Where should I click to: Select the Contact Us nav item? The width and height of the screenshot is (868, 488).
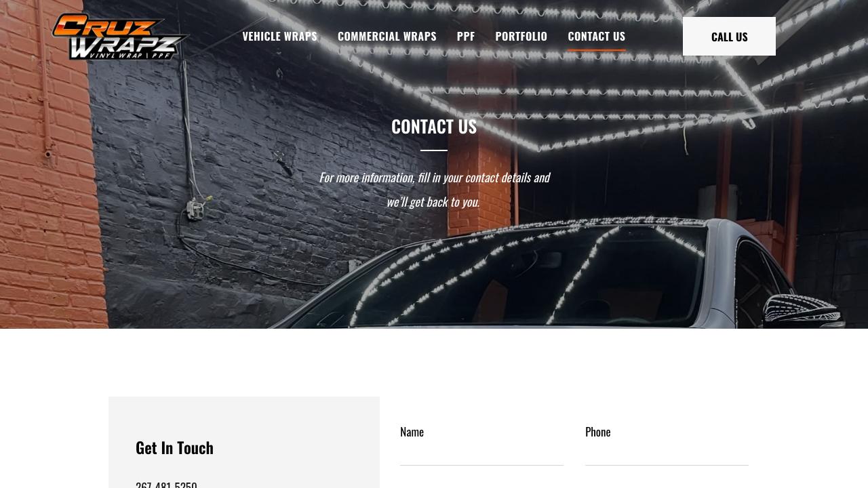tap(597, 37)
